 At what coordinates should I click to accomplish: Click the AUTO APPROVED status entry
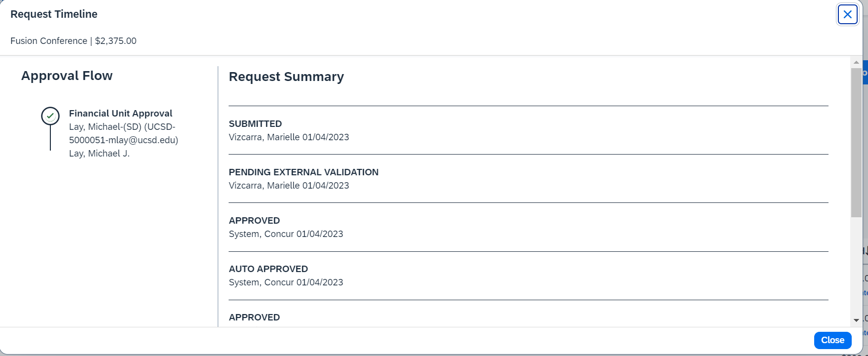point(268,269)
